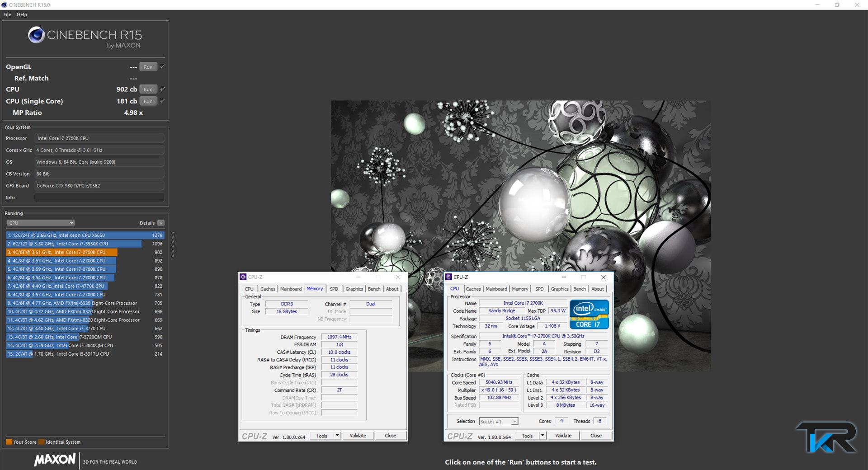Run the CPU benchmark

click(148, 89)
